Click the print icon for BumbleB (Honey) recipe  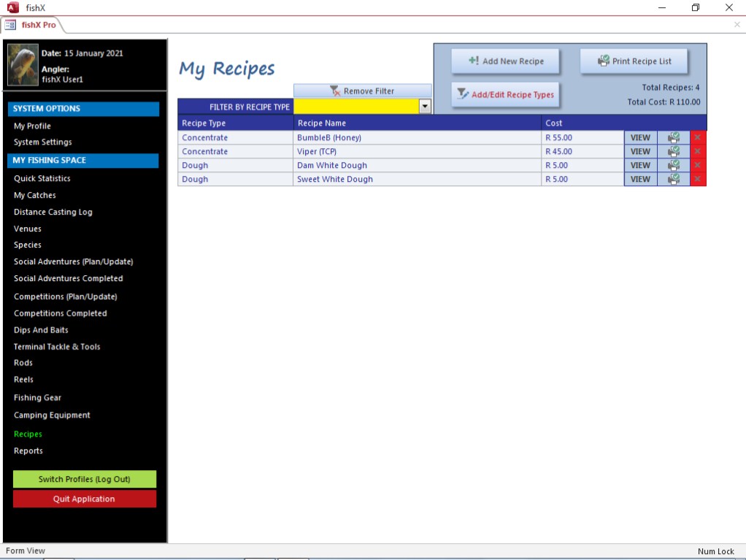coord(673,137)
